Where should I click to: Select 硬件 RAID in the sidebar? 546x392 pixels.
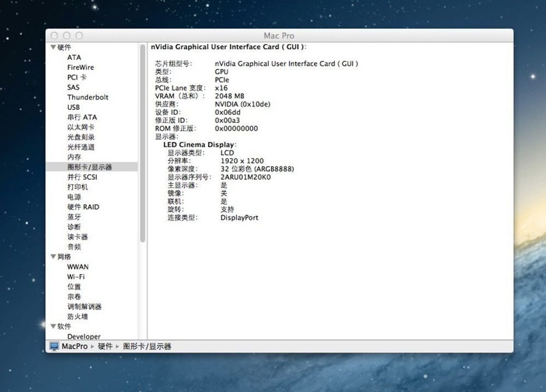[83, 207]
